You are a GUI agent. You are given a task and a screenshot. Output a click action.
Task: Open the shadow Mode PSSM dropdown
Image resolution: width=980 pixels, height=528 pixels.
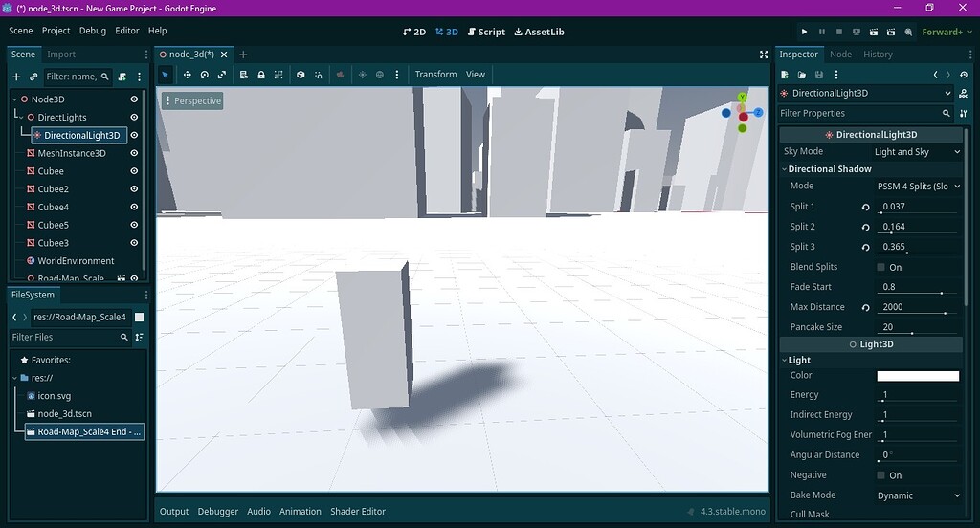click(917, 187)
